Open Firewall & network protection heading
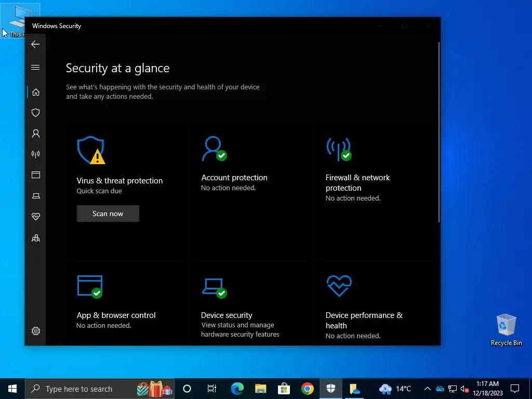This screenshot has width=532, height=399. (x=357, y=182)
